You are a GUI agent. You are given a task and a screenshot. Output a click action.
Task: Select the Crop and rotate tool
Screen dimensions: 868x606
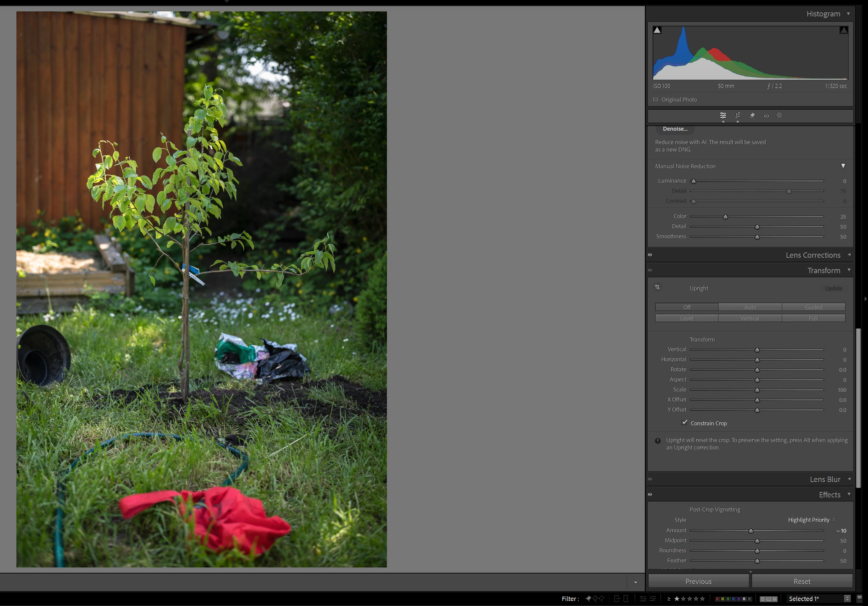coord(738,115)
